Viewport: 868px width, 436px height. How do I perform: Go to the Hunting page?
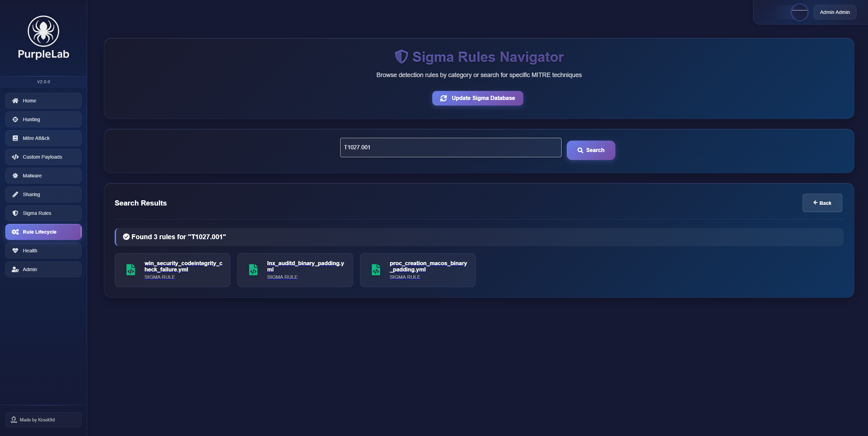[x=43, y=119]
